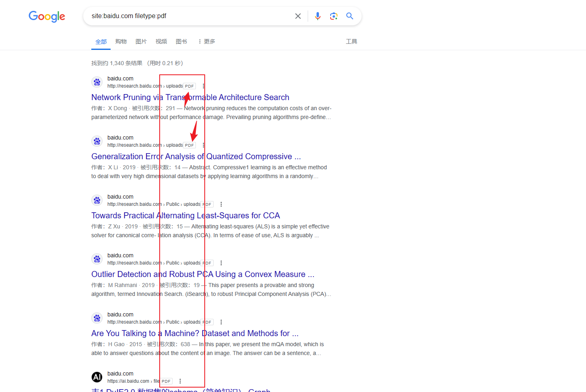Click the magnifying glass search button

[x=350, y=16]
